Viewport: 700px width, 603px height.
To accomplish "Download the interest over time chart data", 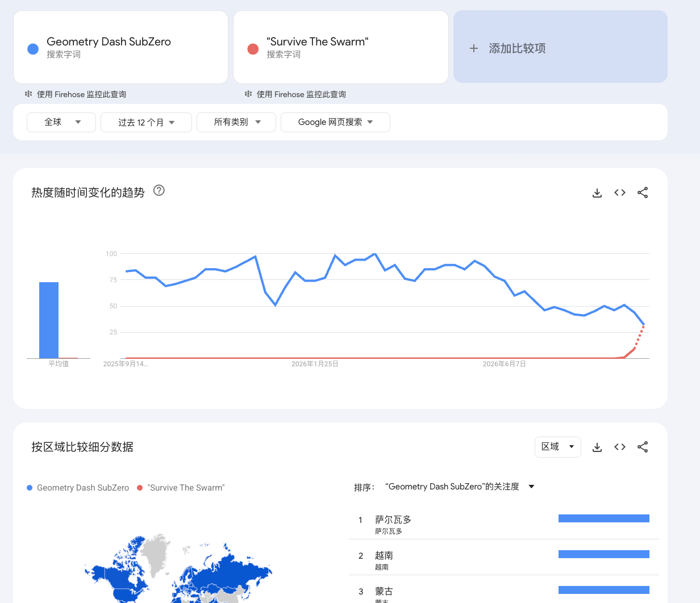I will coord(597,193).
